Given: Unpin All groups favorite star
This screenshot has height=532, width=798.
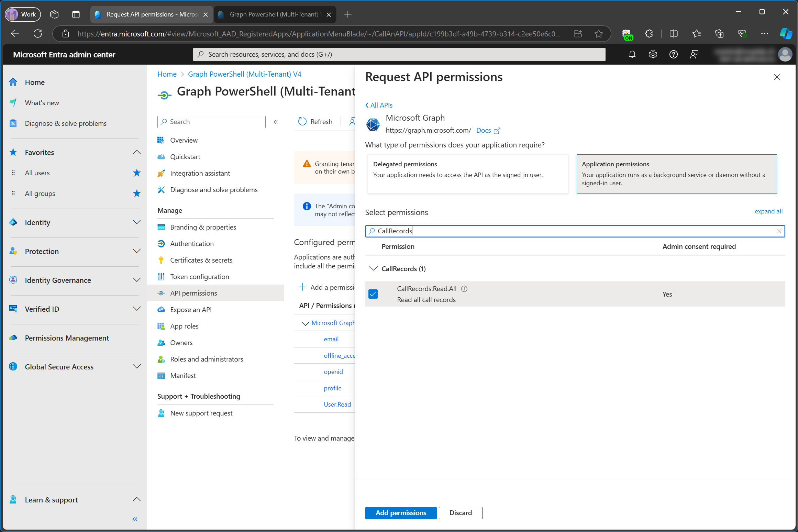Looking at the screenshot, I should tap(137, 193).
